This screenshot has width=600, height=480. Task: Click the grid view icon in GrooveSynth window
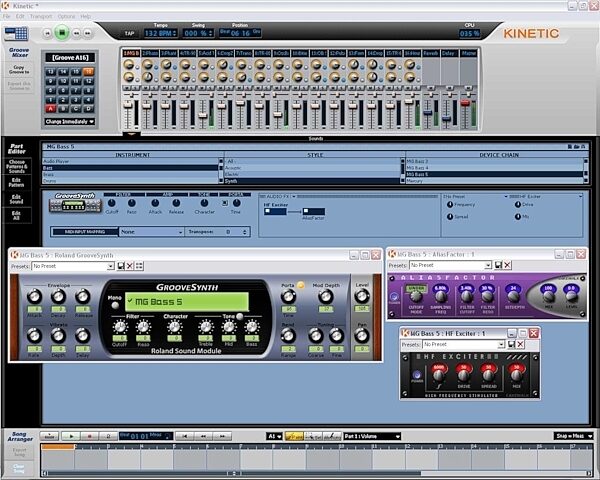coord(139,266)
